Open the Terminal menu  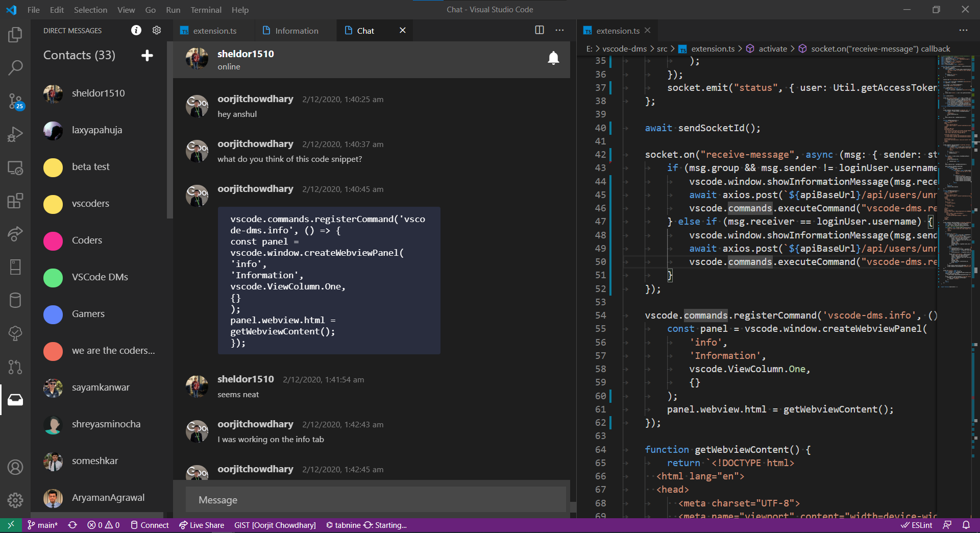[x=206, y=10]
